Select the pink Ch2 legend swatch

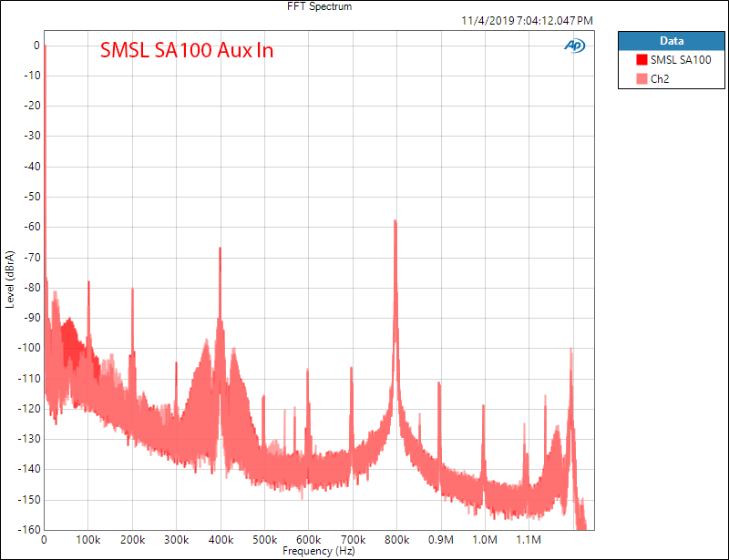(642, 79)
